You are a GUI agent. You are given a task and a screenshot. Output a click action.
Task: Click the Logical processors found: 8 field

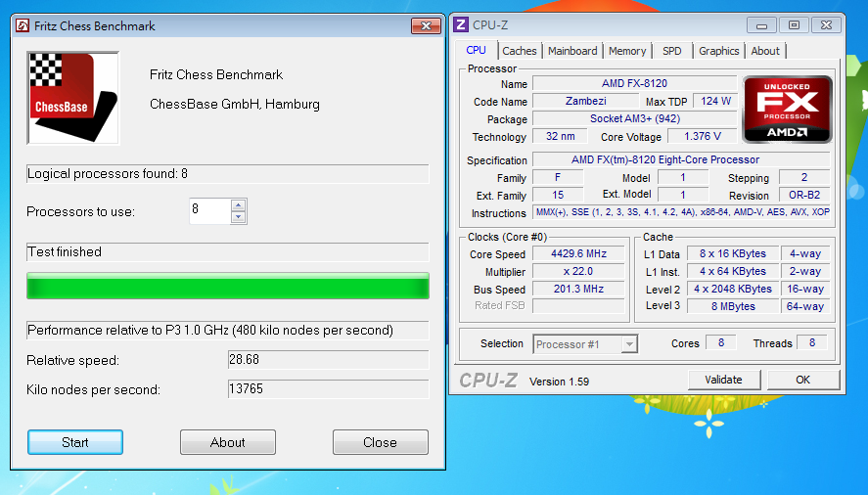tap(227, 174)
